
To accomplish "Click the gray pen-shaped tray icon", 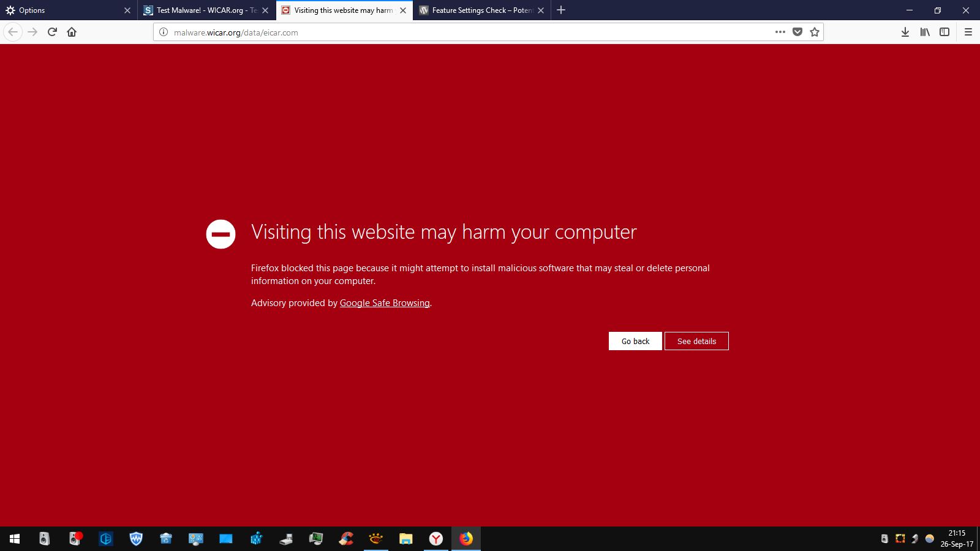I will 915,539.
